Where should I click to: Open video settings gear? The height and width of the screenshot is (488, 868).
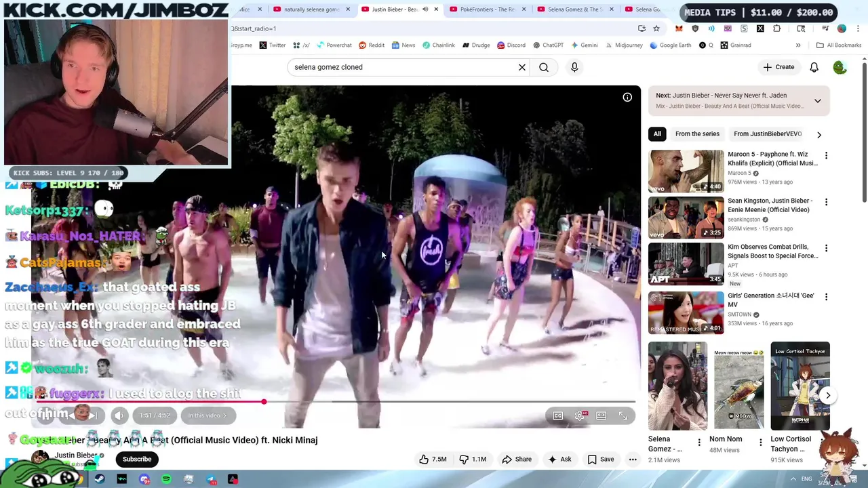pos(580,415)
